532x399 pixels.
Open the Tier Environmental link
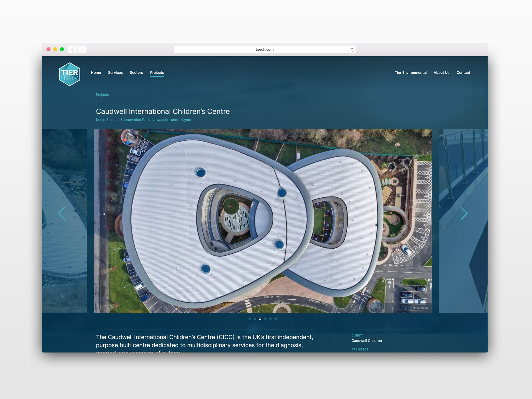[x=410, y=73]
